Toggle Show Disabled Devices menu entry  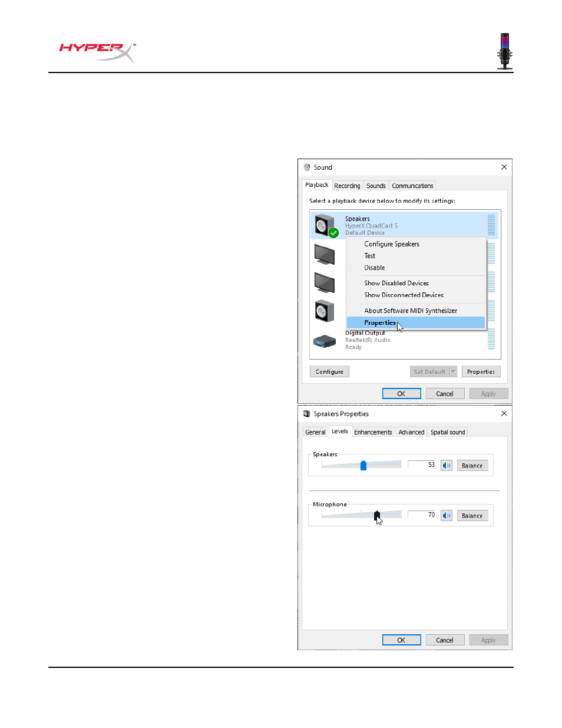point(415,284)
